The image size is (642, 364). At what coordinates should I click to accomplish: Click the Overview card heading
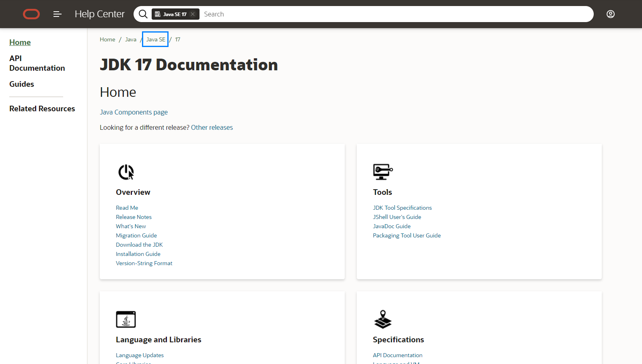(x=133, y=192)
